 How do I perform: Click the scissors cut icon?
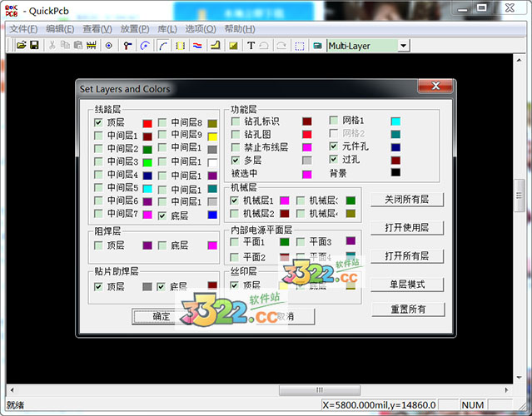pyautogui.click(x=52, y=45)
